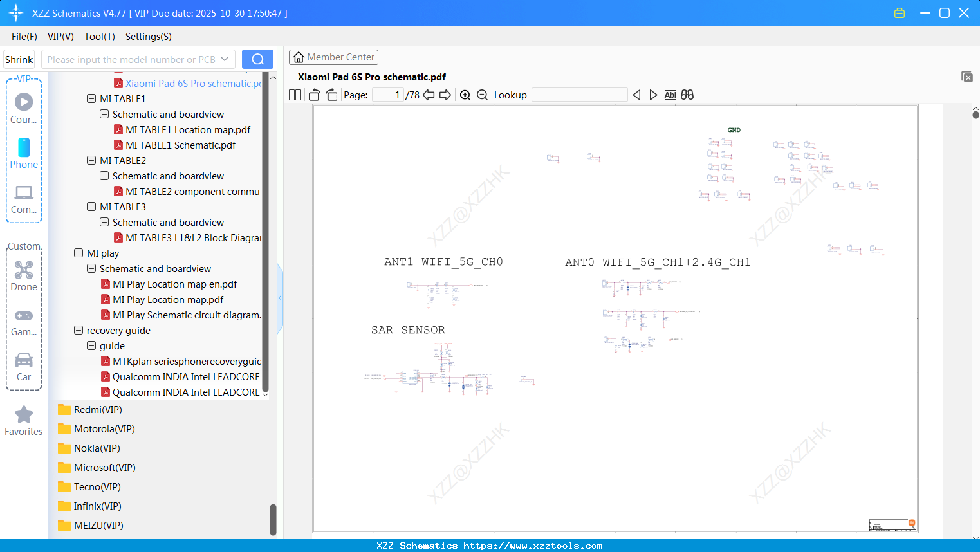Click the model number search field
This screenshot has width=980, height=552.
(x=131, y=59)
